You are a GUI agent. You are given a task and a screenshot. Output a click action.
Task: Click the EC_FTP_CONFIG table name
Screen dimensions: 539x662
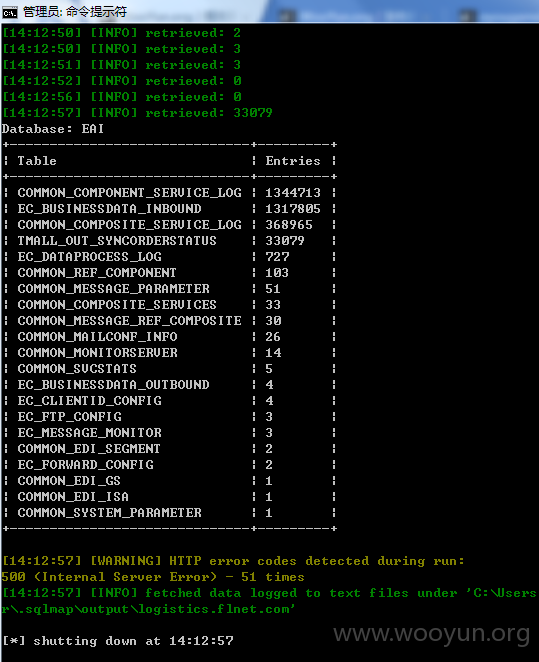[70, 417]
